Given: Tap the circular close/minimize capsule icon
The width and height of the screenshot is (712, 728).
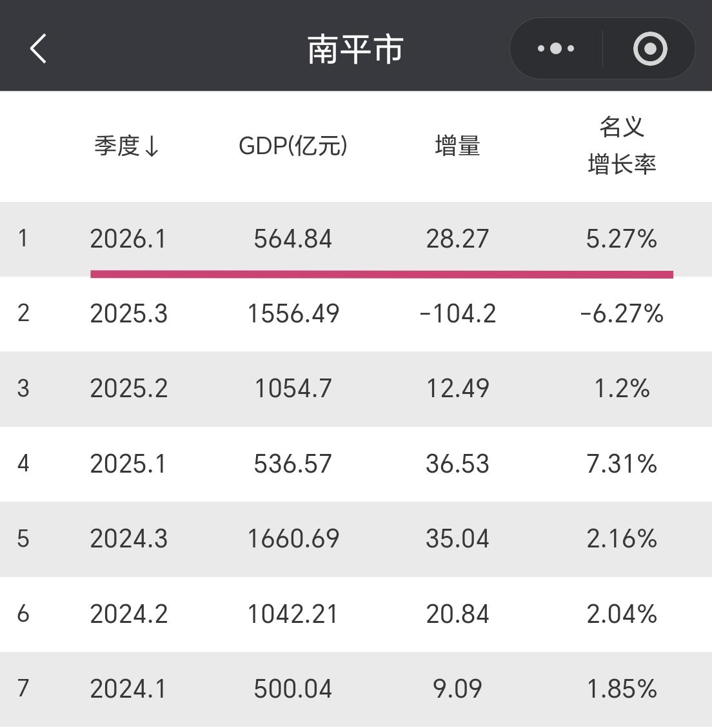Looking at the screenshot, I should (650, 47).
